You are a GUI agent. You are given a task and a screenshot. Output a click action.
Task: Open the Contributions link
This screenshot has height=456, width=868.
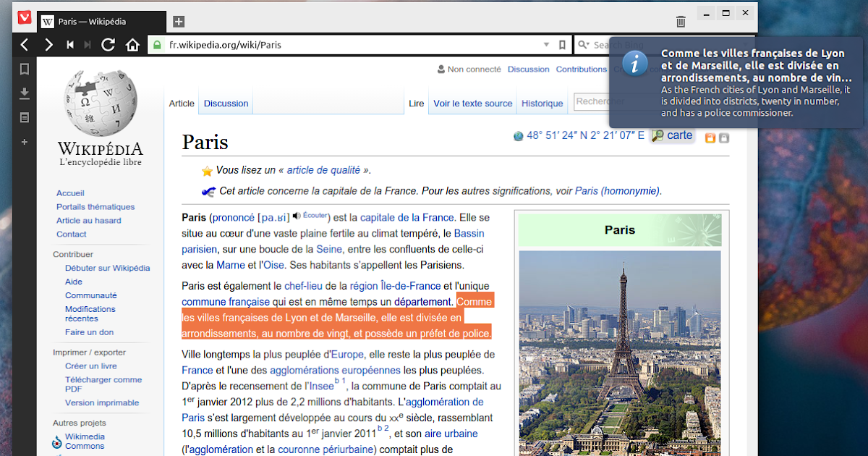click(x=581, y=69)
